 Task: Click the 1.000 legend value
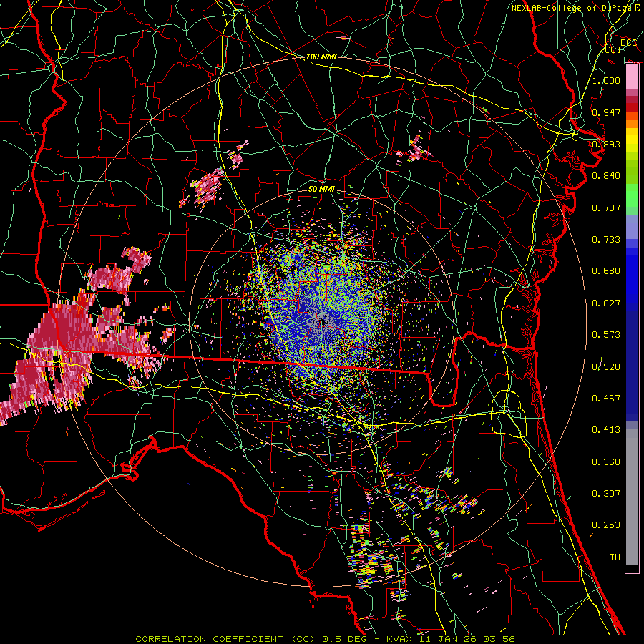click(606, 80)
